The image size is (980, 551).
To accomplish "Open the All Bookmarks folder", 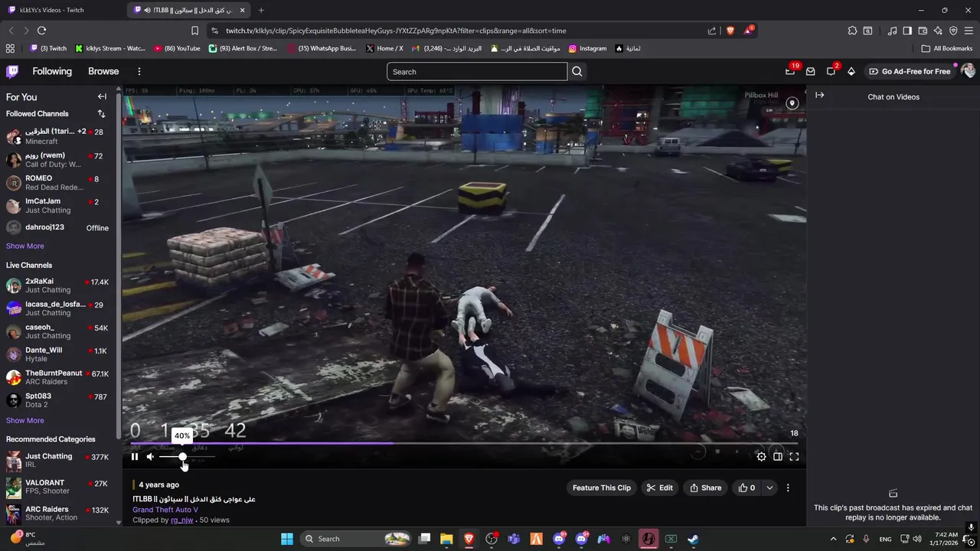I will point(947,48).
